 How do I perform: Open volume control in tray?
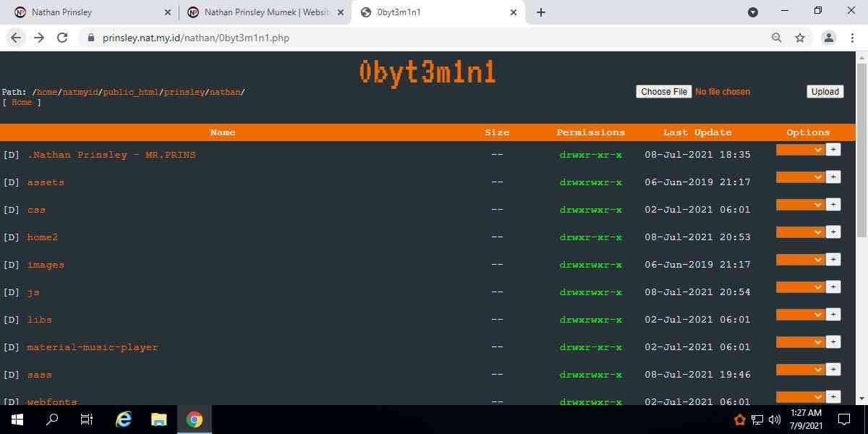point(775,420)
